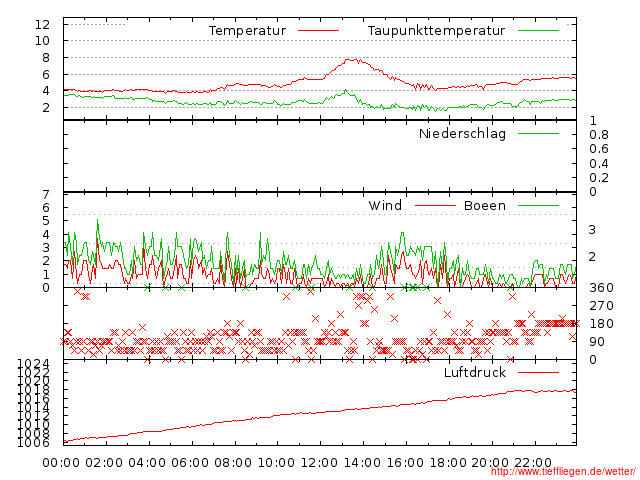Click the Boeen legend label
640x480 pixels.
click(x=485, y=205)
